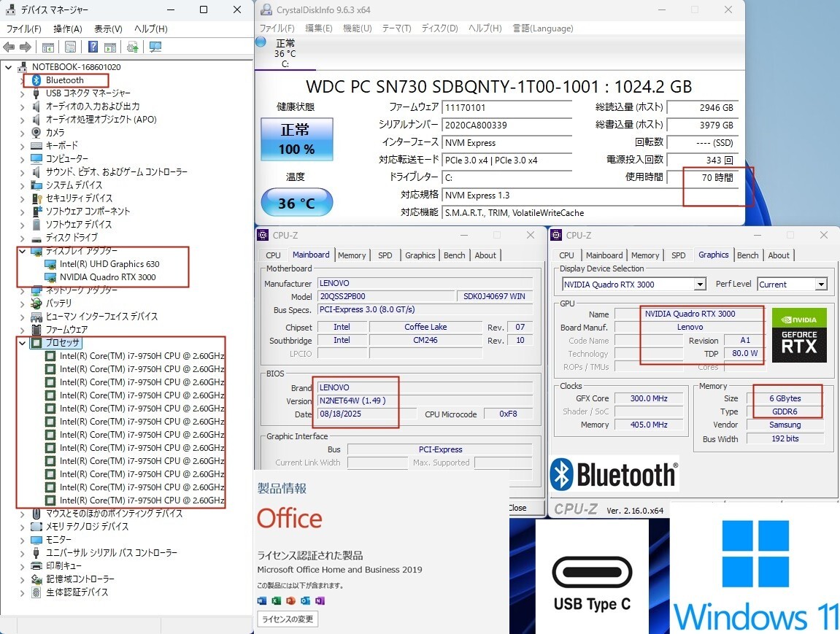Click the カメラ camera device icon
840x634 pixels.
pos(36,133)
